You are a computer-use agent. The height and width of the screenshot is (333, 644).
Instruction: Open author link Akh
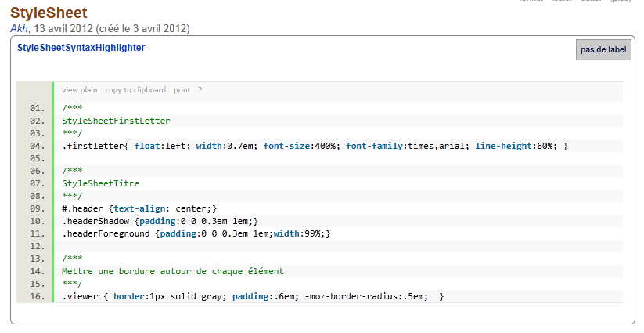tap(20, 29)
